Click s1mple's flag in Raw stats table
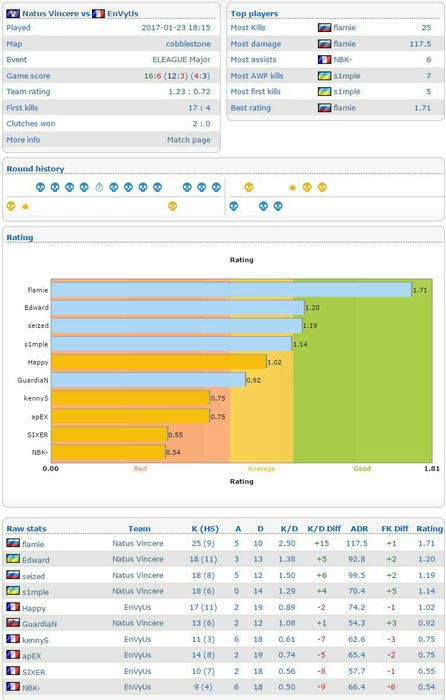This screenshot has height=700, width=446. coord(13,591)
